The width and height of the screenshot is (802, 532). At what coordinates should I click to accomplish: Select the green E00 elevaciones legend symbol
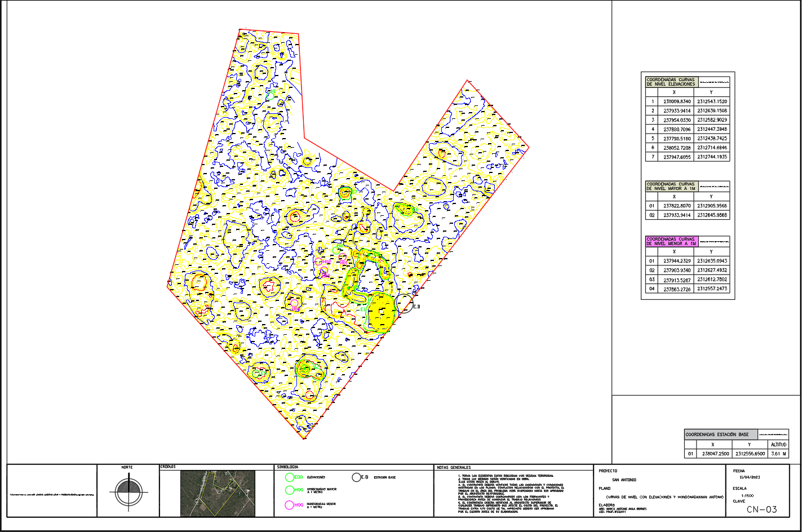pyautogui.click(x=289, y=476)
